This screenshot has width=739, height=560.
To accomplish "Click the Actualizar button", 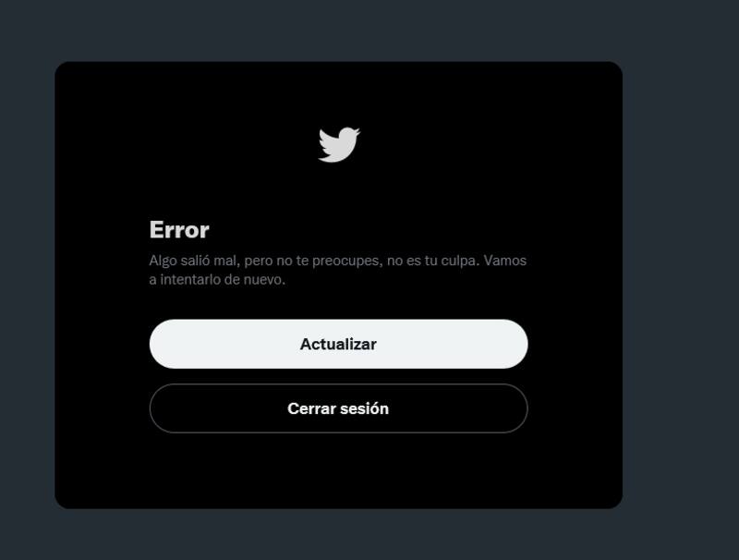I will 338,344.
